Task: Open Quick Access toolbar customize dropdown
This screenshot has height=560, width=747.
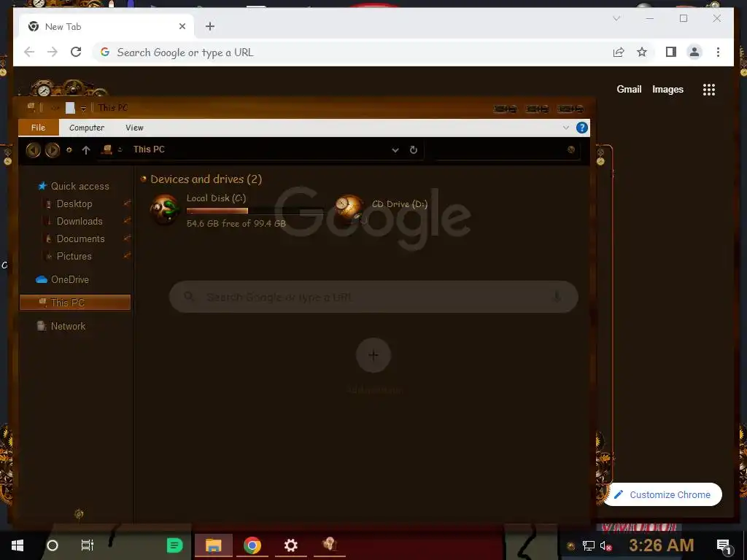Action: 83,109
